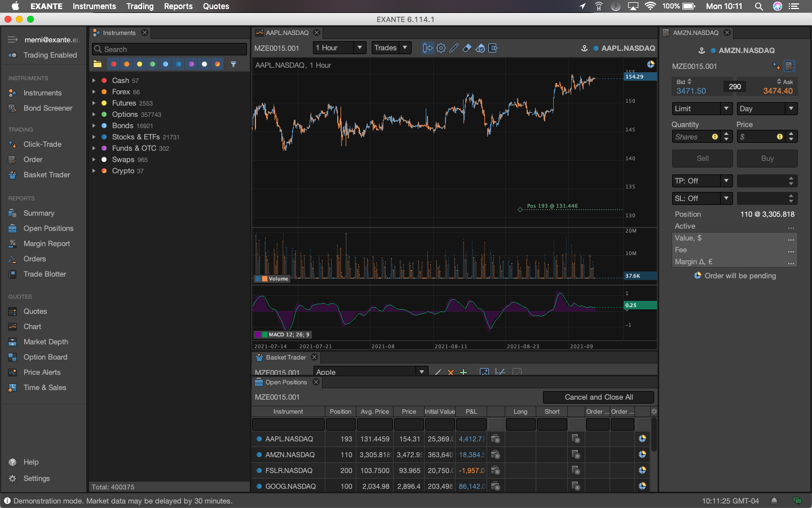Image resolution: width=812 pixels, height=508 pixels.
Task: Select the AAPL.NASDAQ chart tab
Action: (x=287, y=33)
